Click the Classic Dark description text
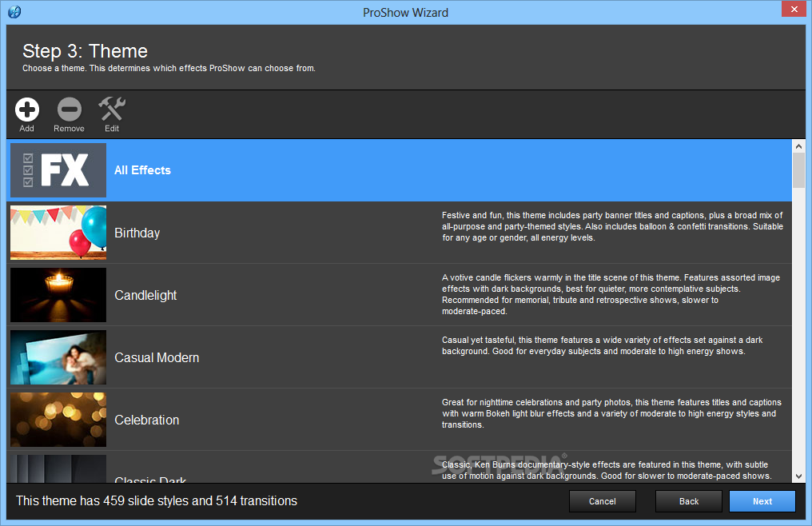Image resolution: width=812 pixels, height=526 pixels. coord(607,470)
